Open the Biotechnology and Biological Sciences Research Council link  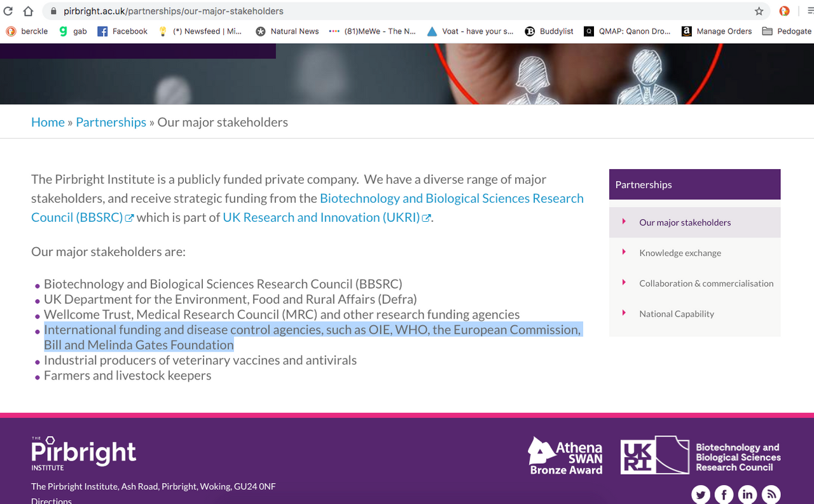tap(307, 208)
